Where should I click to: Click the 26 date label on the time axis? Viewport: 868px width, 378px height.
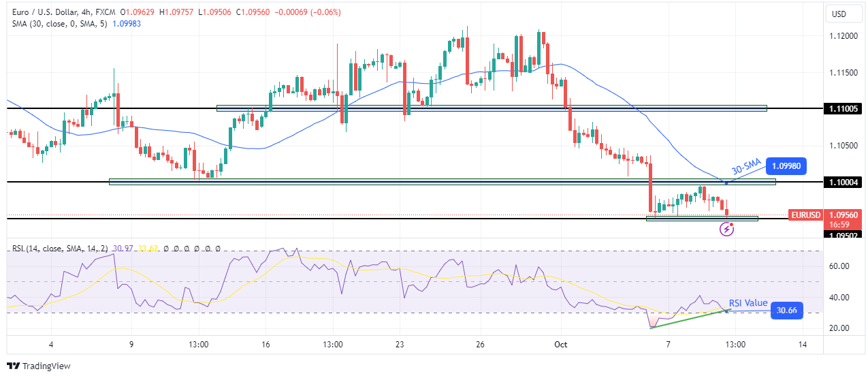pos(481,344)
